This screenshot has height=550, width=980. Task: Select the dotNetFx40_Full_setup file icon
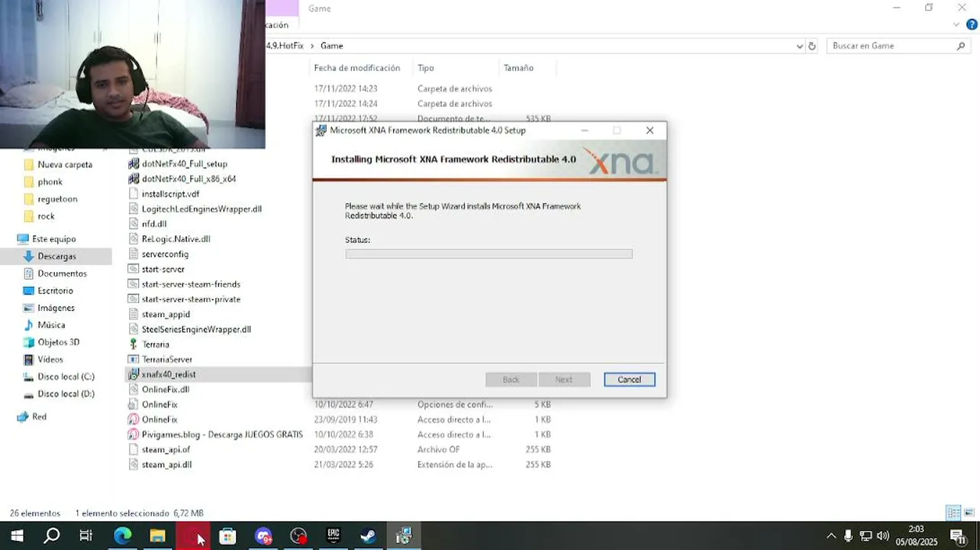tap(134, 163)
